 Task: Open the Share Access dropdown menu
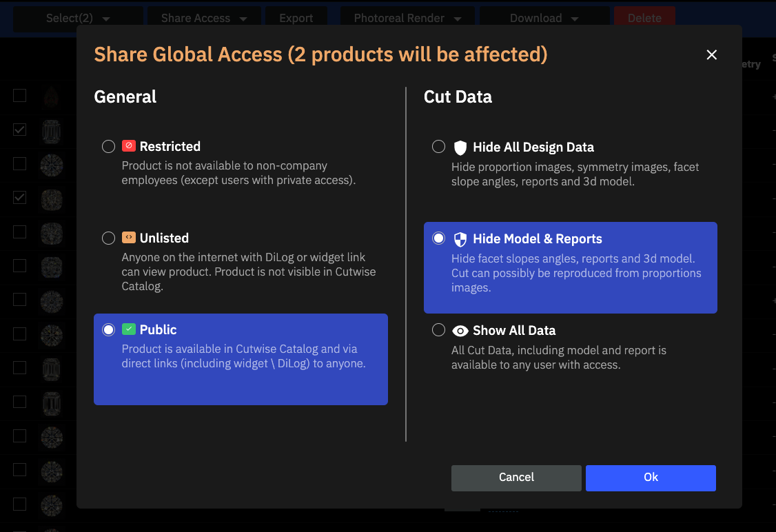point(204,19)
